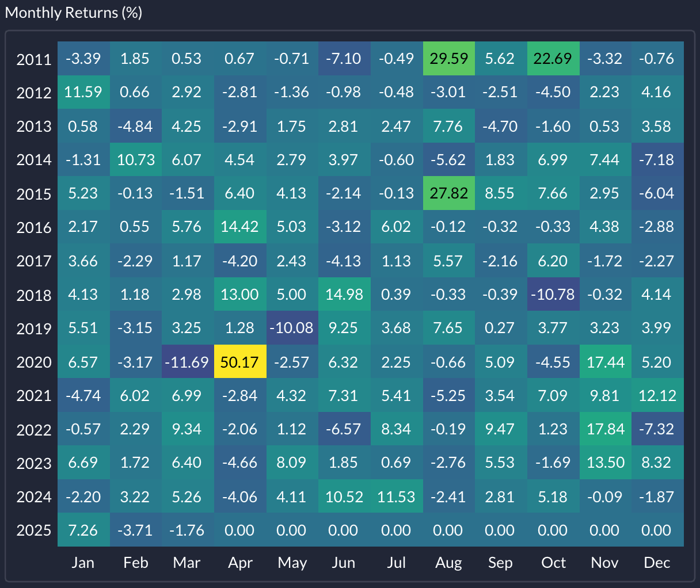Image resolution: width=700 pixels, height=588 pixels.
Task: Click the 13.50 cell in November 2023
Action: (x=605, y=463)
